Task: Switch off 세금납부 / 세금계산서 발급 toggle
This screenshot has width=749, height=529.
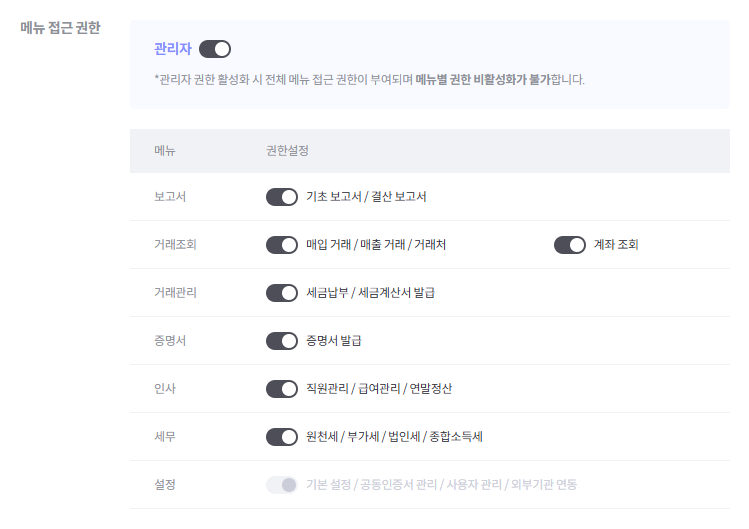Action: coord(282,293)
